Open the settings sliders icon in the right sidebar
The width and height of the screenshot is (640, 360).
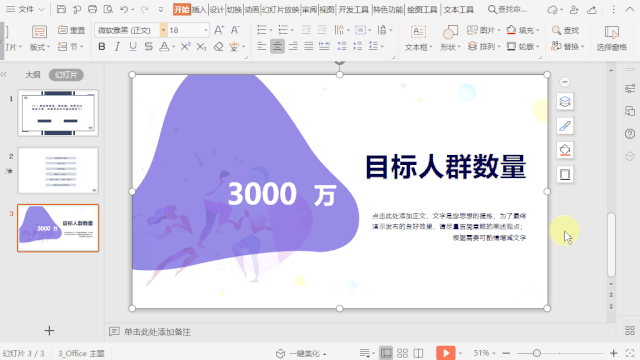[x=630, y=89]
